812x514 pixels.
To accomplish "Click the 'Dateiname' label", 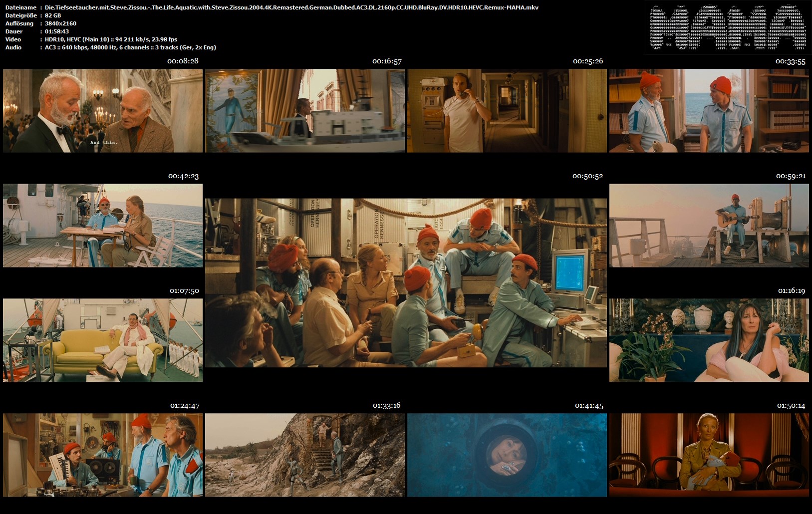I will [21, 7].
